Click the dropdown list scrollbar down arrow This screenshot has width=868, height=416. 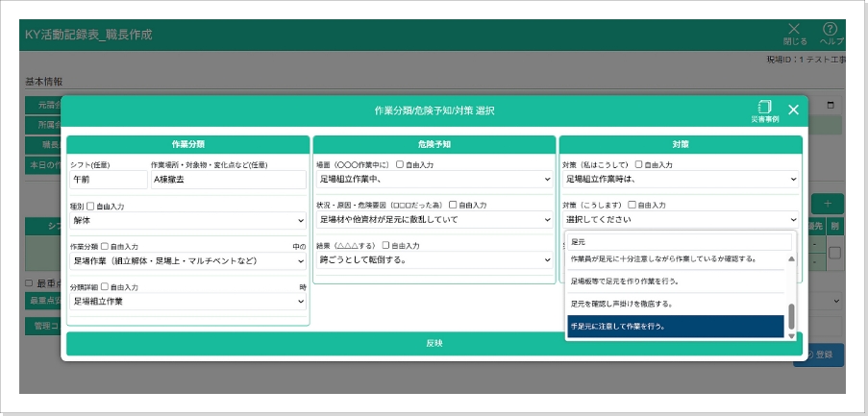point(792,335)
